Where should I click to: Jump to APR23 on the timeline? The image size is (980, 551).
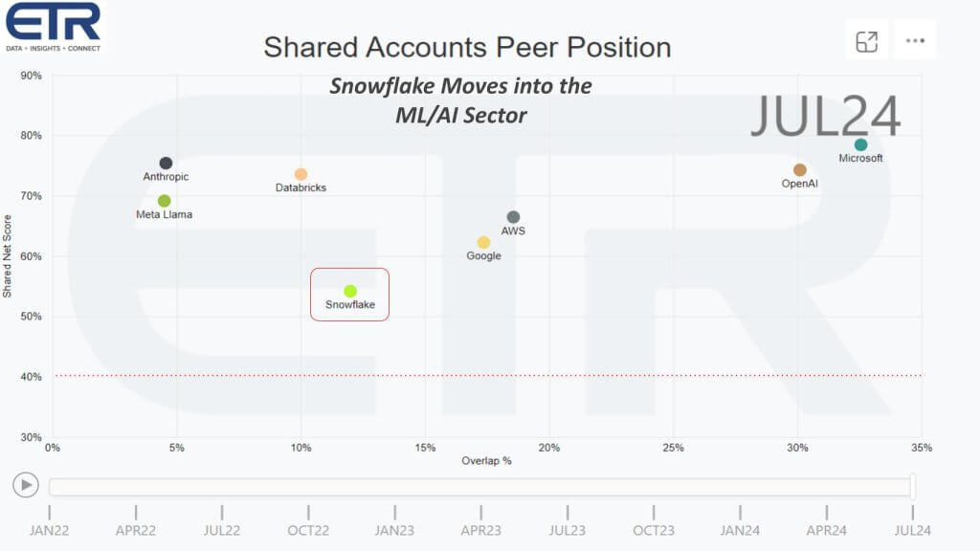pyautogui.click(x=480, y=530)
